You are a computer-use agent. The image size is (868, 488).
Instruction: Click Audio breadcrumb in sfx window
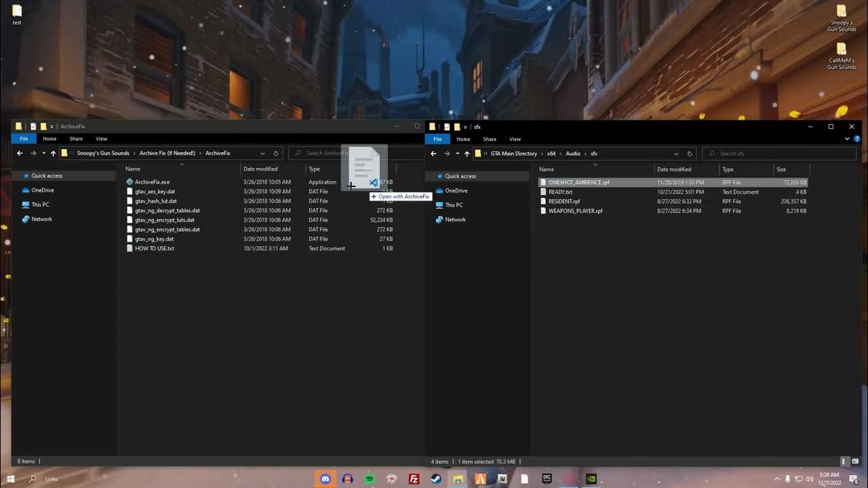click(x=573, y=154)
